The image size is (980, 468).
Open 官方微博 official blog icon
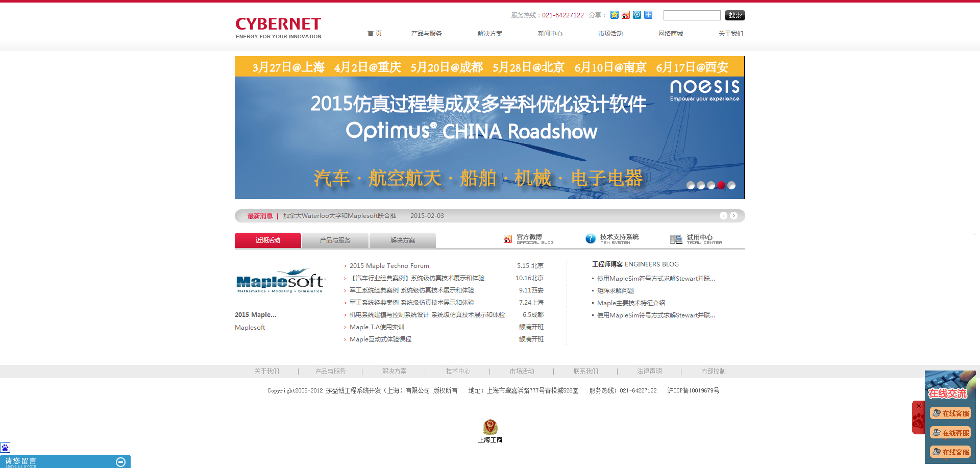(508, 239)
